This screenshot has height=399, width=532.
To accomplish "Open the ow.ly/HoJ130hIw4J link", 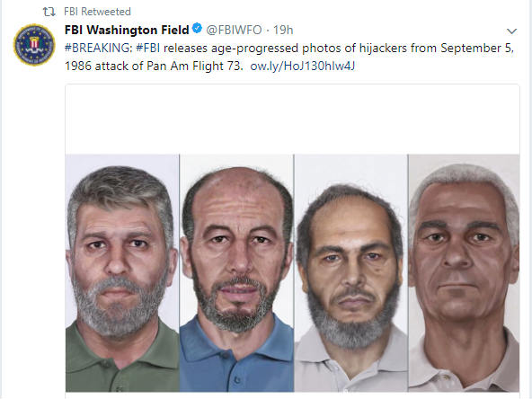I will tap(302, 66).
